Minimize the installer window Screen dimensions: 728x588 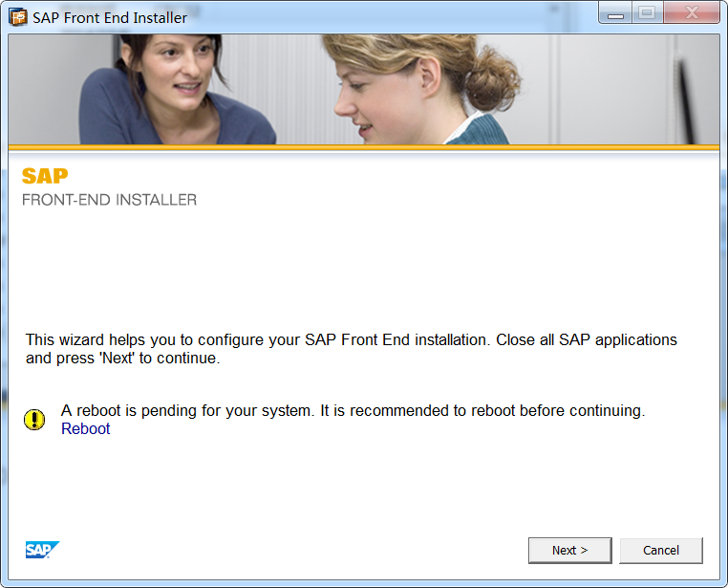point(615,13)
